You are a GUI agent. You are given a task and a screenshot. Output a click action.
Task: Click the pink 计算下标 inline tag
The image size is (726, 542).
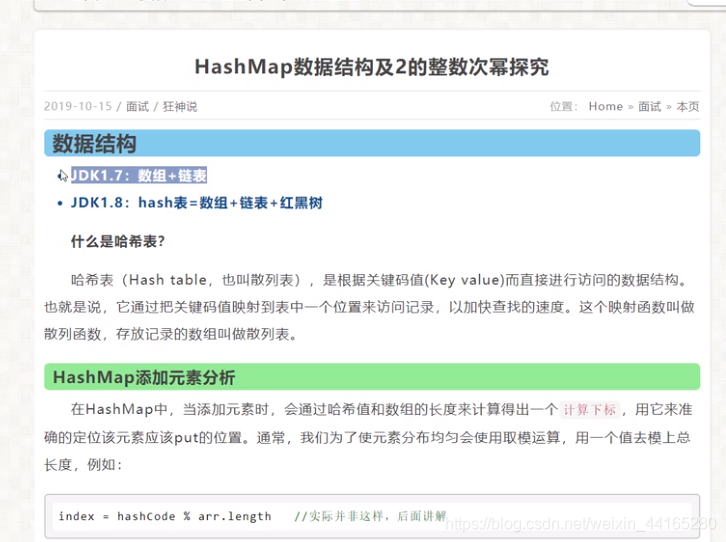[x=589, y=410]
